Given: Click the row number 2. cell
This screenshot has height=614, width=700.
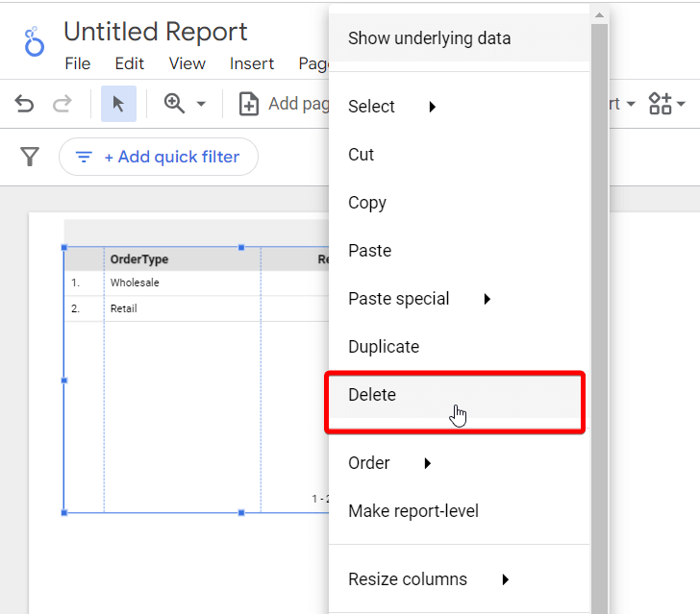Looking at the screenshot, I should (85, 308).
